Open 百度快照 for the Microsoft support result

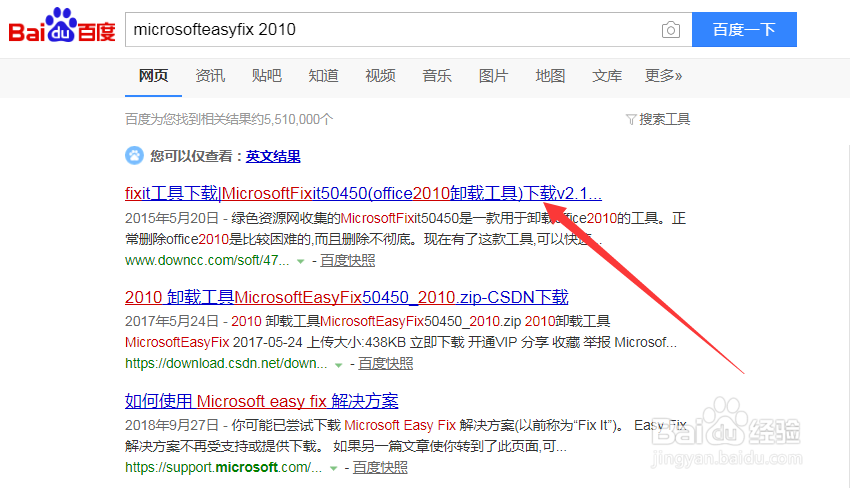click(380, 467)
